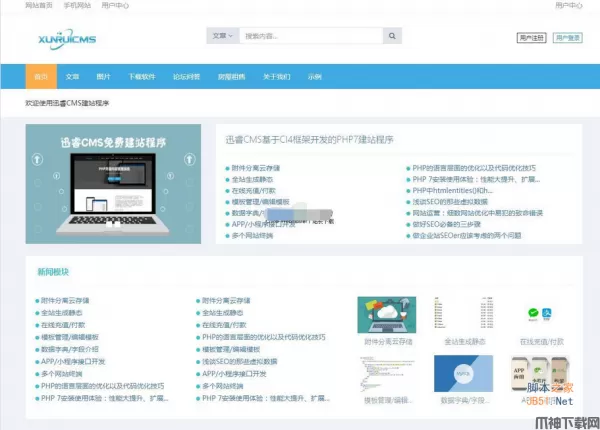Viewport: 600px width, 430px height.
Task: Click the 用户注册 button
Action: click(x=532, y=37)
